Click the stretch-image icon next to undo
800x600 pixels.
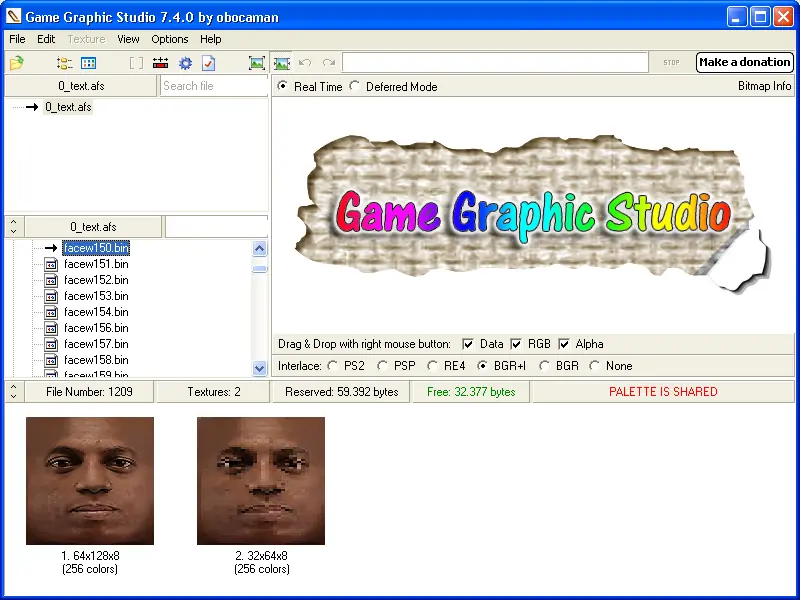point(282,63)
